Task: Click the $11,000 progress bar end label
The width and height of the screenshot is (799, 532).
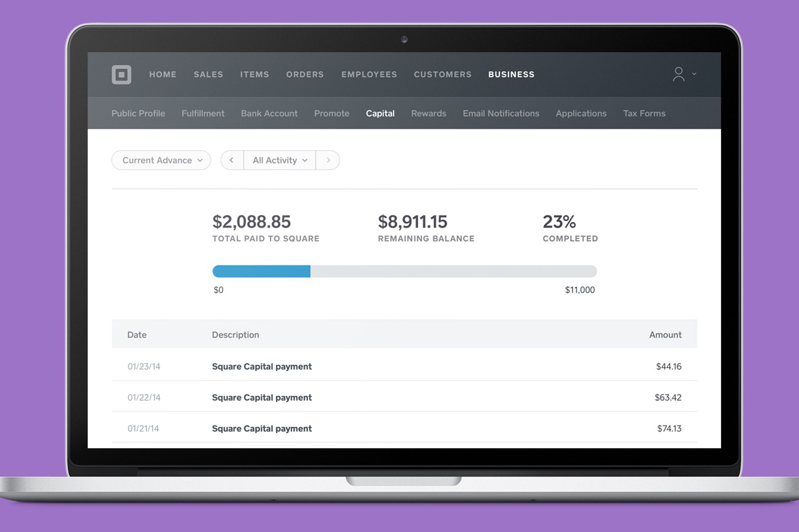Action: click(580, 290)
